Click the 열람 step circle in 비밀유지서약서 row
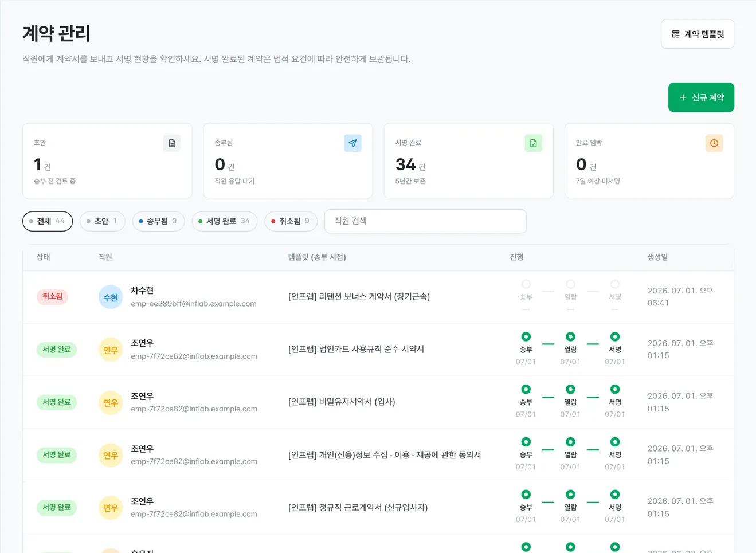This screenshot has height=553, width=756. (570, 390)
